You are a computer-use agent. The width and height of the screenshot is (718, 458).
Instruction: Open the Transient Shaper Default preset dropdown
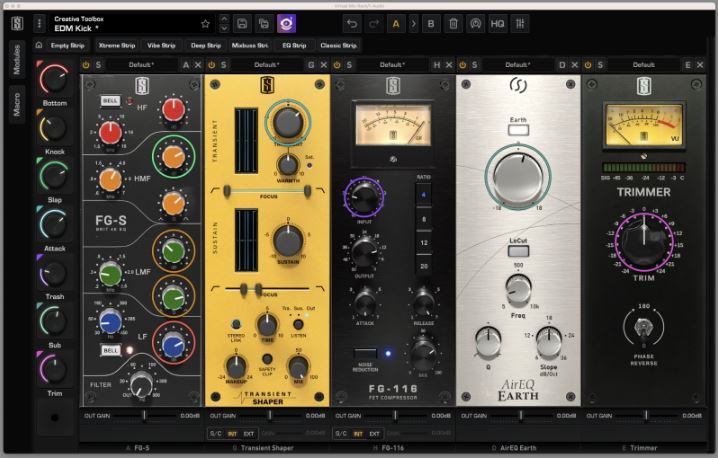[267, 65]
